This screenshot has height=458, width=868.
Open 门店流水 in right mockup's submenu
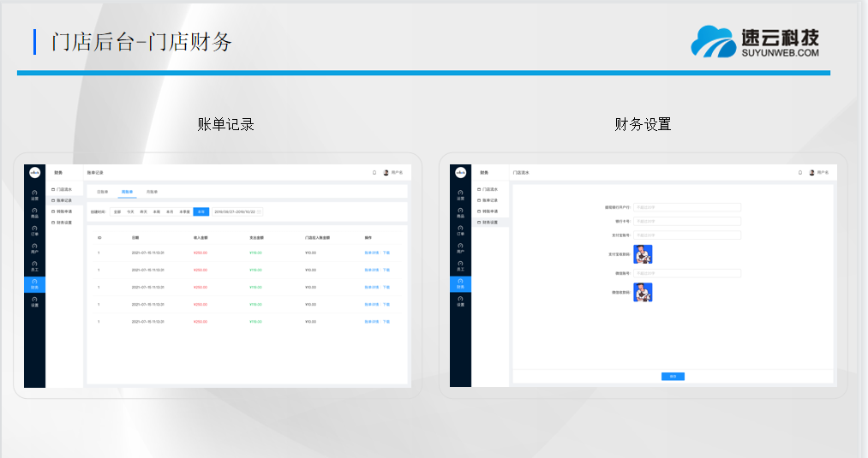click(489, 188)
